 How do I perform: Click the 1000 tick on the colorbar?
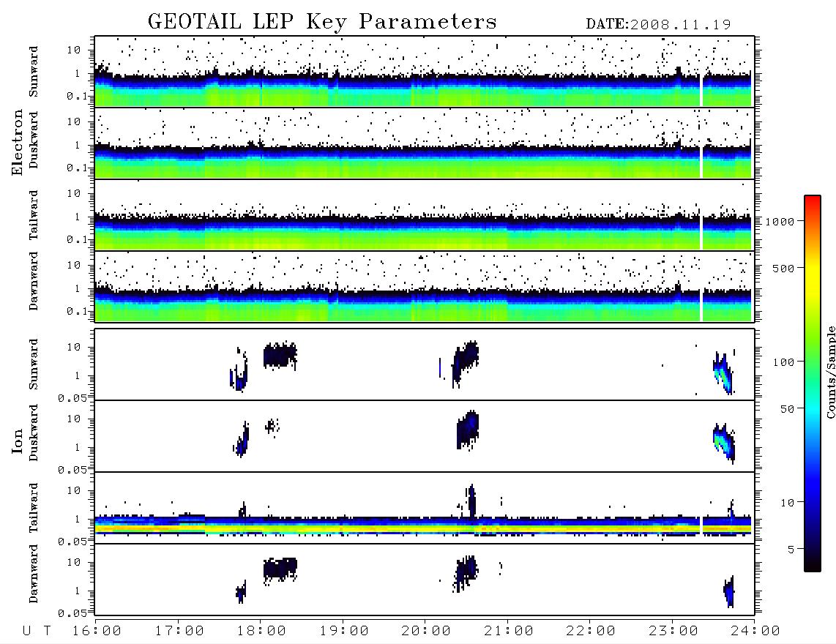point(780,222)
